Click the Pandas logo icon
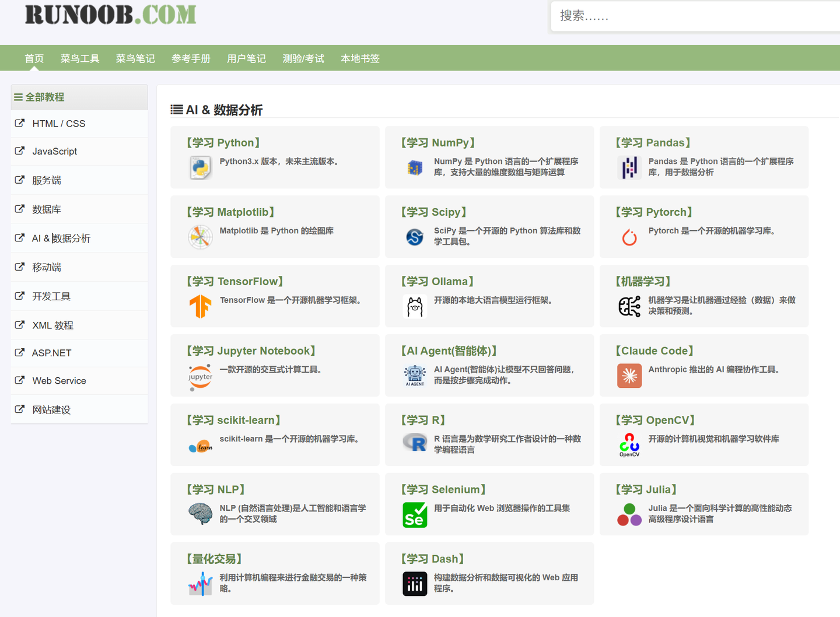This screenshot has width=840, height=617. tap(629, 168)
